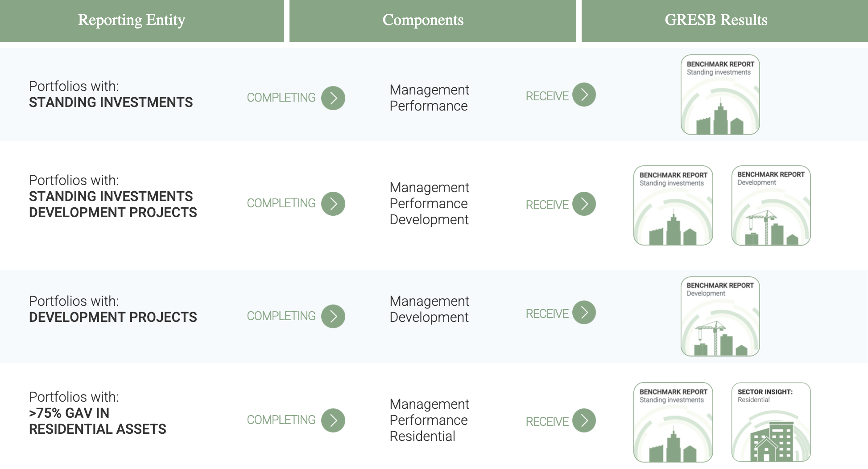Image resolution: width=868 pixels, height=469 pixels.
Task: Click the >75% GAV IN RESIDENTIAL ASSETS label
Action: [x=97, y=421]
